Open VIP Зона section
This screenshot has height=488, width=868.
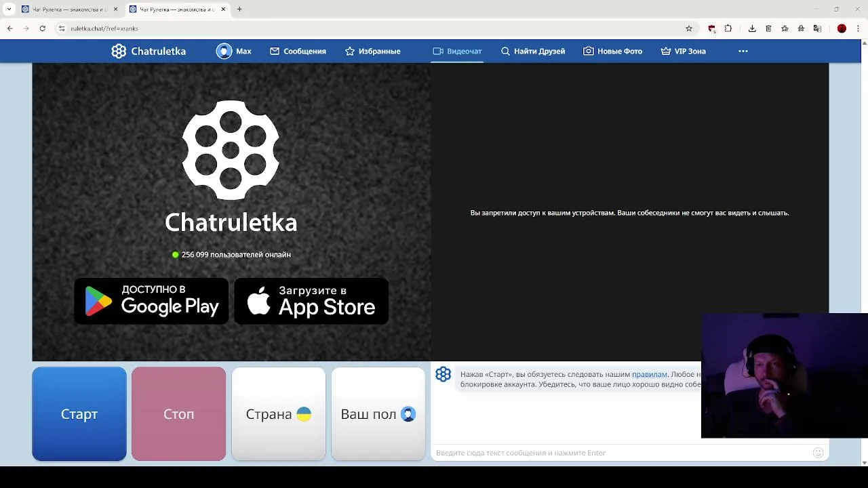coord(683,52)
